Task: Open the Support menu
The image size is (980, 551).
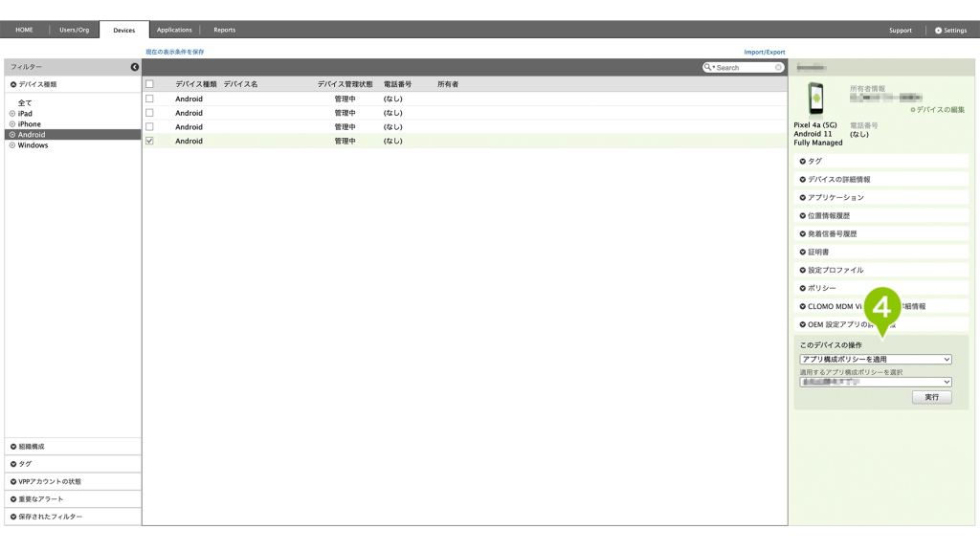Action: pos(900,30)
